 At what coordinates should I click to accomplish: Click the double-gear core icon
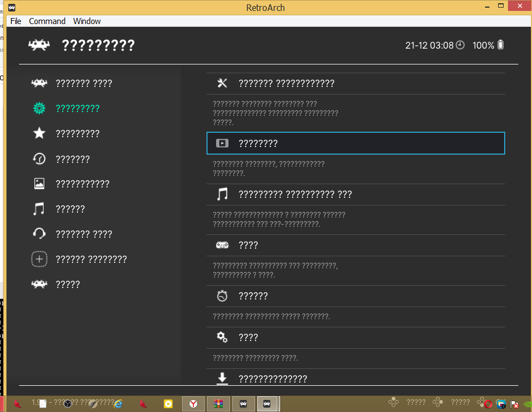222,337
